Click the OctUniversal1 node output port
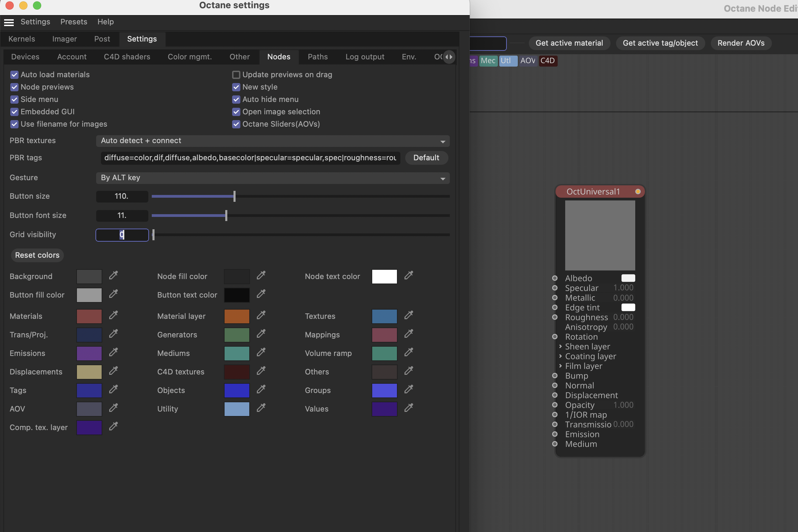This screenshot has height=532, width=798. [x=638, y=192]
